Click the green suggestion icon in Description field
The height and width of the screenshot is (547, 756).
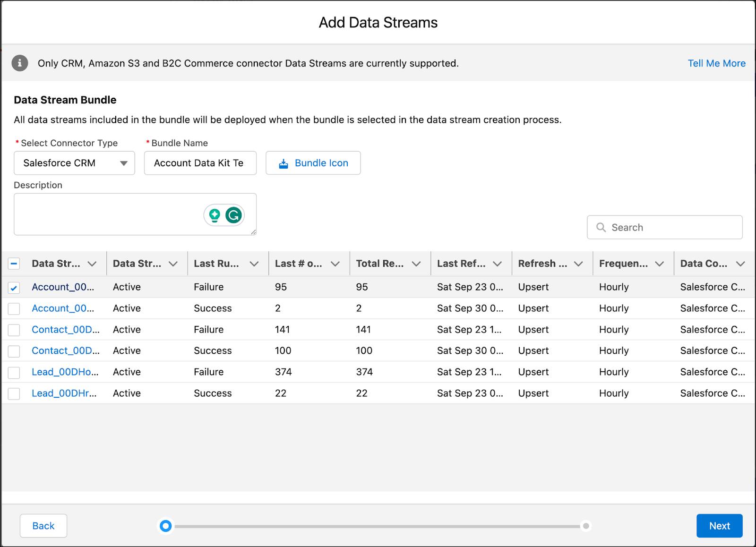click(x=214, y=214)
